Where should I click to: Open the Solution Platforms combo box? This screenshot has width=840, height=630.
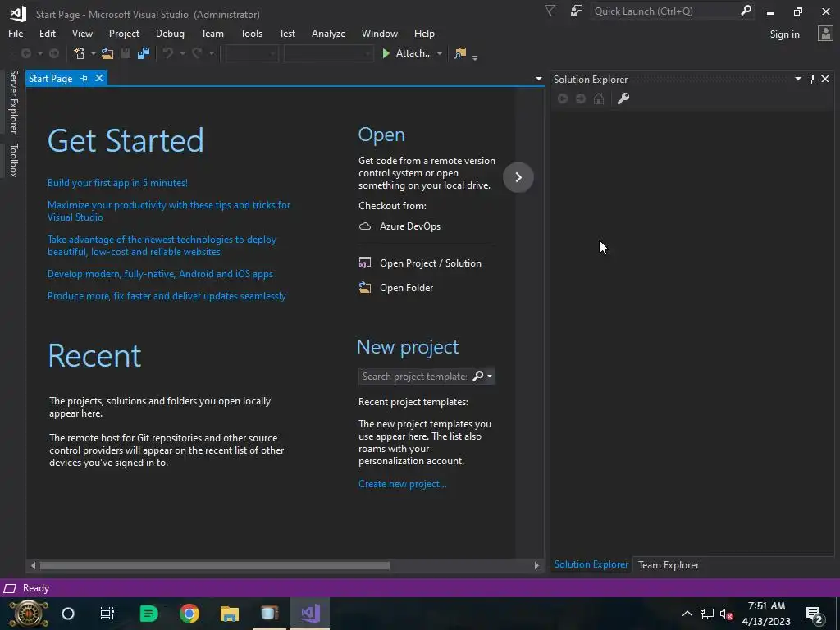tap(328, 53)
